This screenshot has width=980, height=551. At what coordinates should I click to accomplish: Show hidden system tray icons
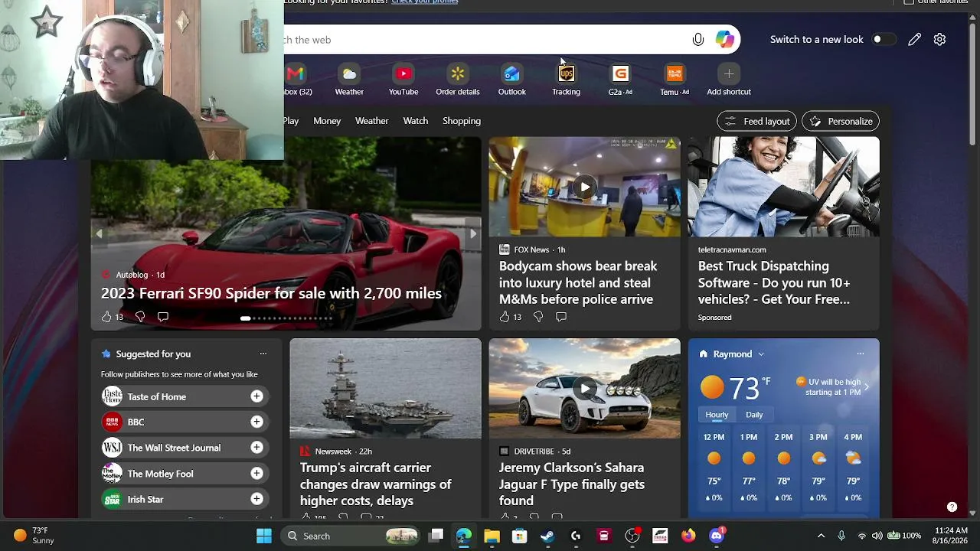[821, 536]
